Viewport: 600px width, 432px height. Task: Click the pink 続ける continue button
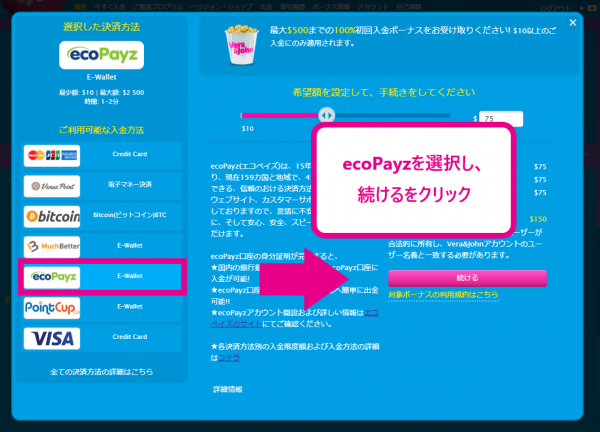[x=467, y=278]
